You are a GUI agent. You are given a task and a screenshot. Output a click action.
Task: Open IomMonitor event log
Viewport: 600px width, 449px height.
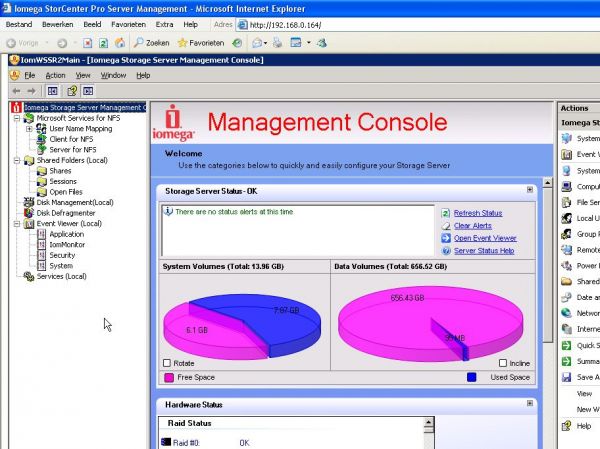[67, 245]
